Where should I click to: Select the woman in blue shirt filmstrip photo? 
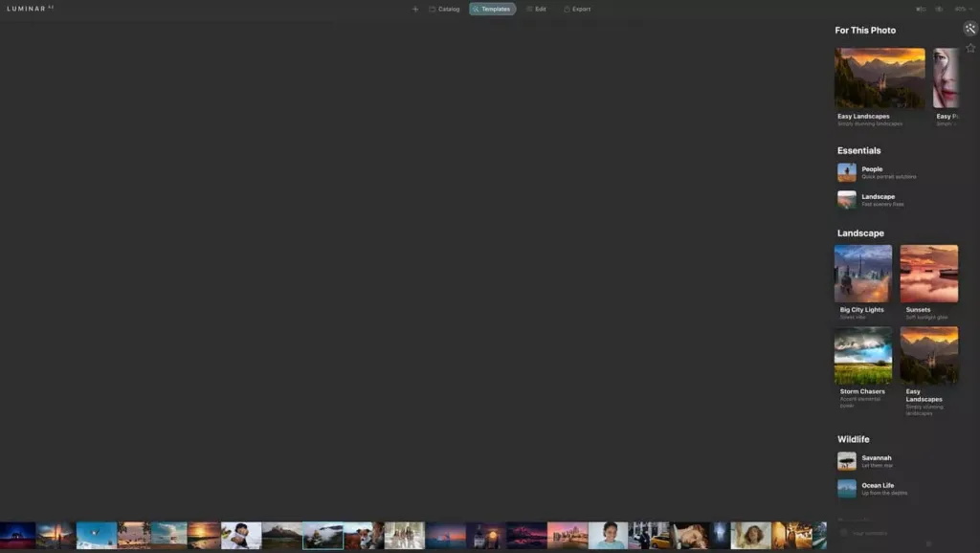[608, 536]
